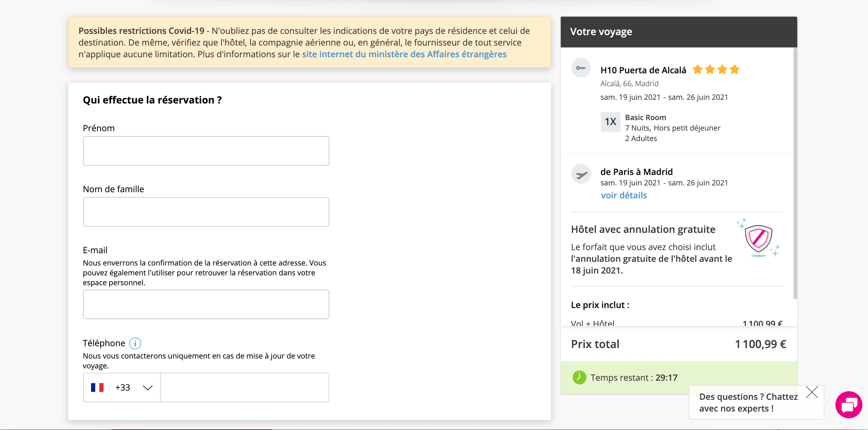Image resolution: width=868 pixels, height=430 pixels.
Task: Focus the Nom de famille field
Action: (x=206, y=212)
